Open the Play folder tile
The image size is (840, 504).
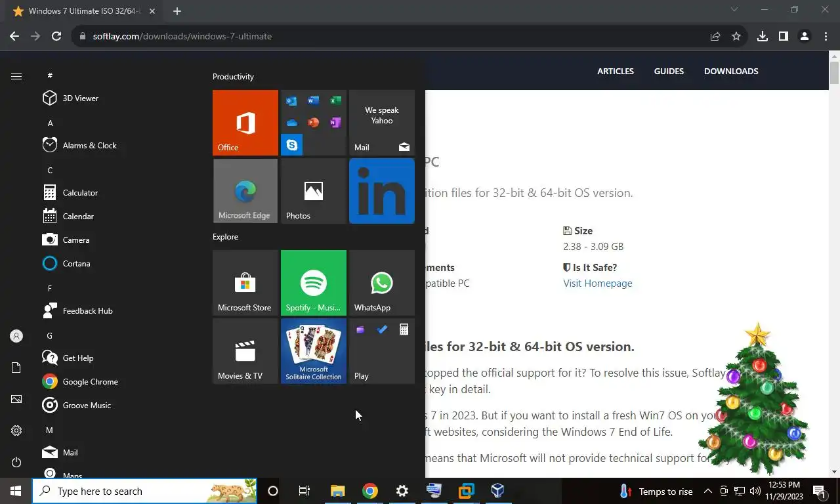point(382,351)
